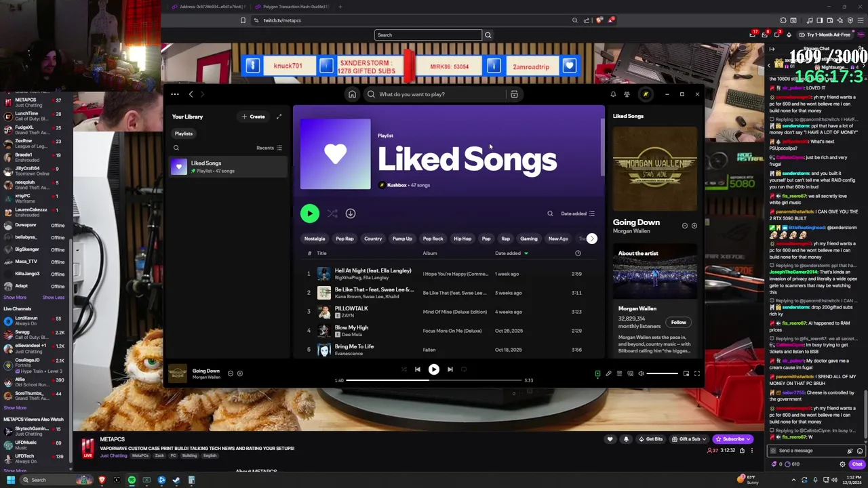Viewport: 868px width, 488px height.
Task: Open Gift a Sub dropdown on Twitch
Action: [689, 439]
